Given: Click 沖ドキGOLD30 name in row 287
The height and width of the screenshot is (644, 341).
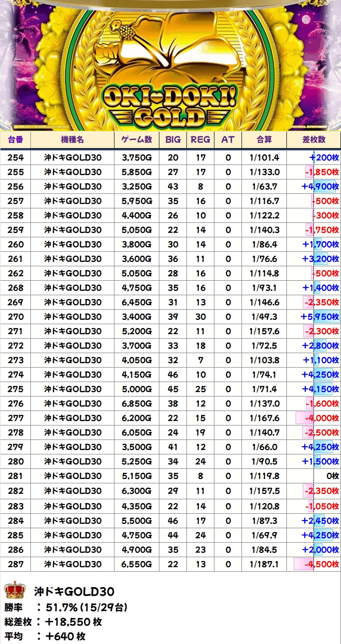Looking at the screenshot, I should [x=72, y=564].
